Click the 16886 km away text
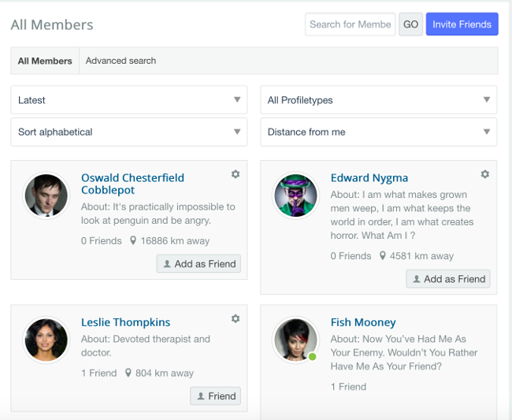 click(175, 240)
